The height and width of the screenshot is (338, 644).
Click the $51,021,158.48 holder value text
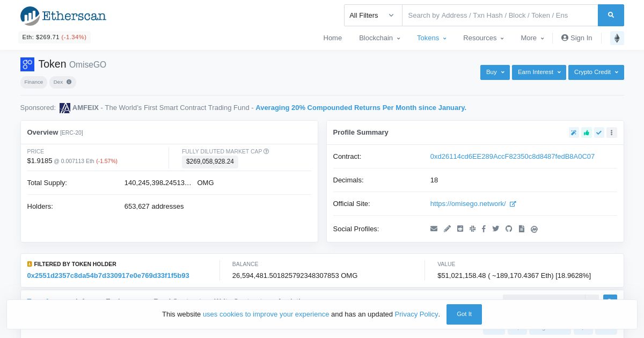(x=514, y=276)
